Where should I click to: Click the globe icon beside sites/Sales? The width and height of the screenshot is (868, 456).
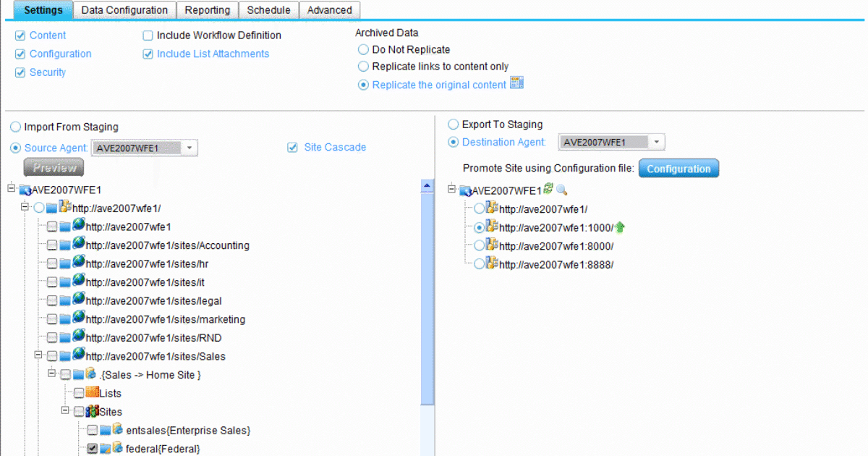[77, 355]
